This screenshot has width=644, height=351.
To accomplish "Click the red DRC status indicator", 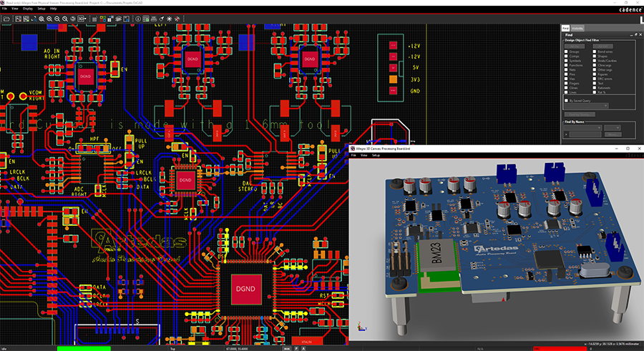I will (x=559, y=349).
